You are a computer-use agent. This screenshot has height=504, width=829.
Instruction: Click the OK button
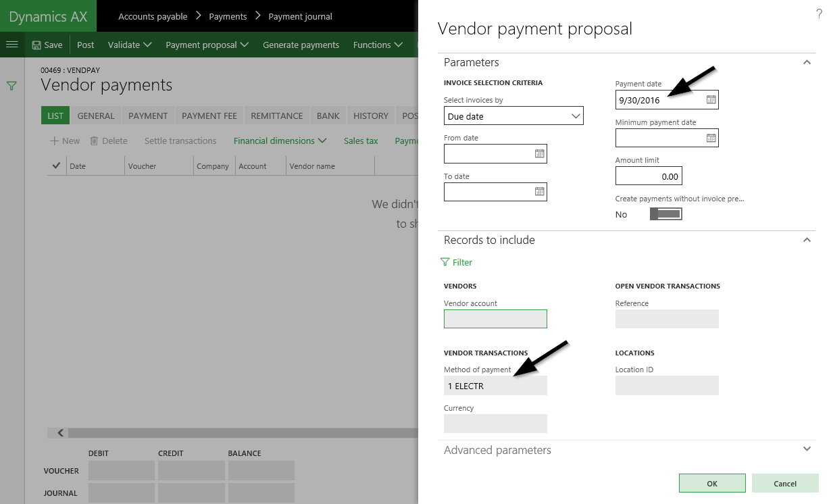[x=712, y=483]
